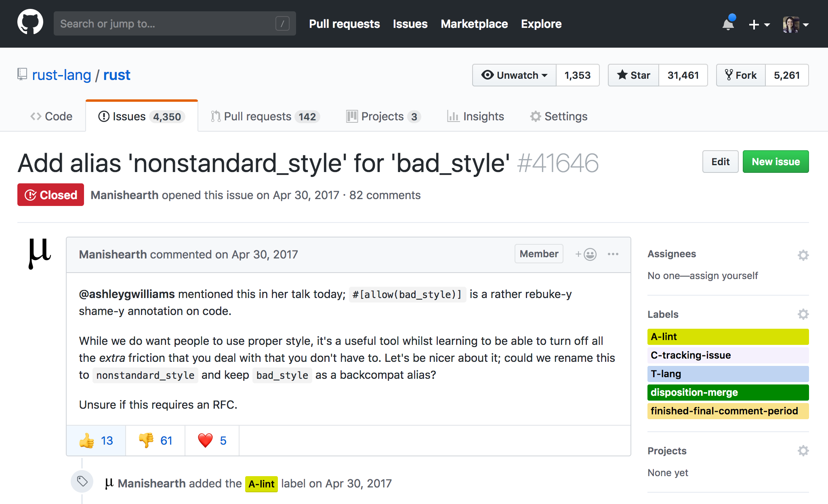Star the repository
828x504 pixels.
(x=633, y=75)
